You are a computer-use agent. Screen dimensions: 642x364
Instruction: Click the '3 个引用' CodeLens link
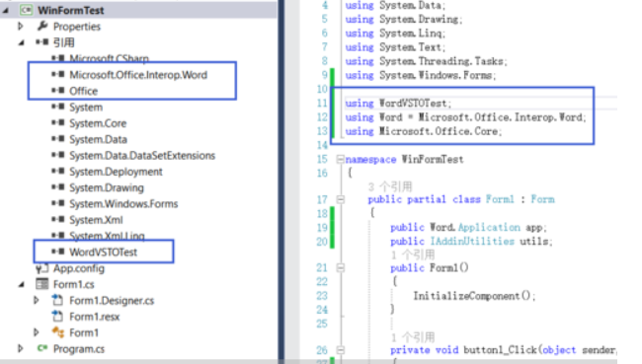click(x=390, y=186)
